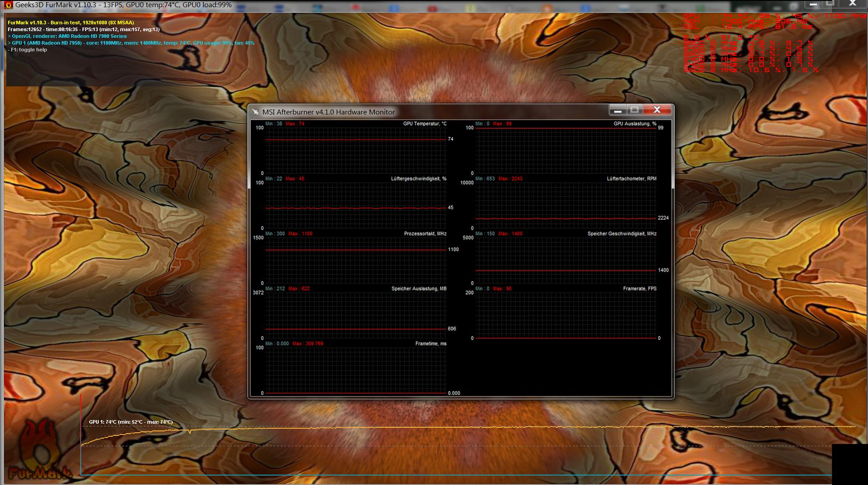The width and height of the screenshot is (868, 485).
Task: Click current value 2224 on tachometer graph
Action: (663, 218)
